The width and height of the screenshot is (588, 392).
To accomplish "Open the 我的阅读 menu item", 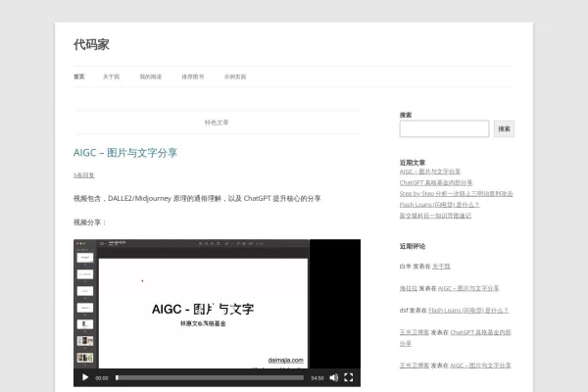I will pyautogui.click(x=150, y=76).
